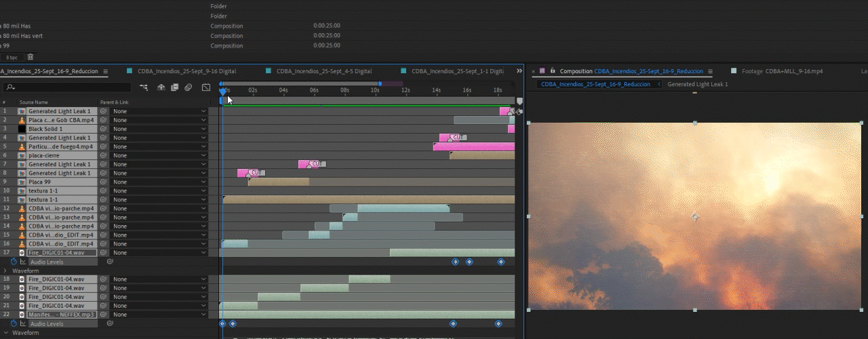The width and height of the screenshot is (868, 339).
Task: Toggle the Composition viewer lock icon
Action: (x=553, y=71)
